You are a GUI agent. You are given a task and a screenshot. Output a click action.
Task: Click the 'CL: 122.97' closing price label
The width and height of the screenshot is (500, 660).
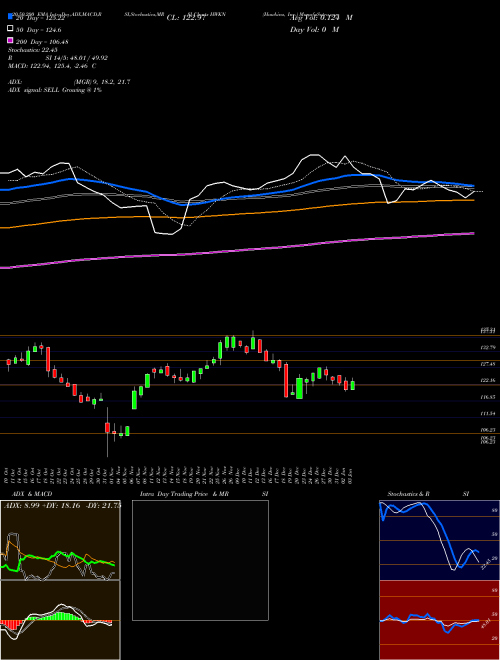[x=186, y=18]
